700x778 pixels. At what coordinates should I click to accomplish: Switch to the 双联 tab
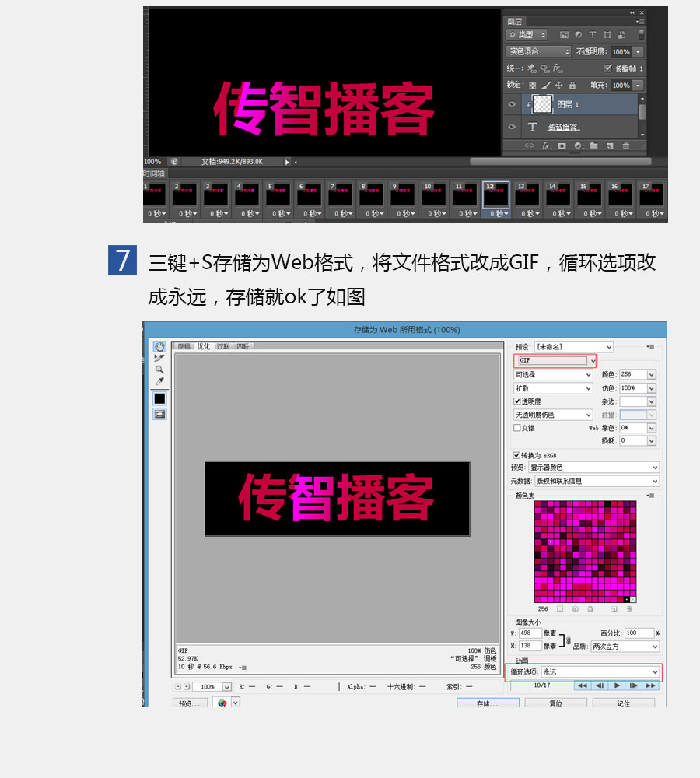click(x=223, y=346)
